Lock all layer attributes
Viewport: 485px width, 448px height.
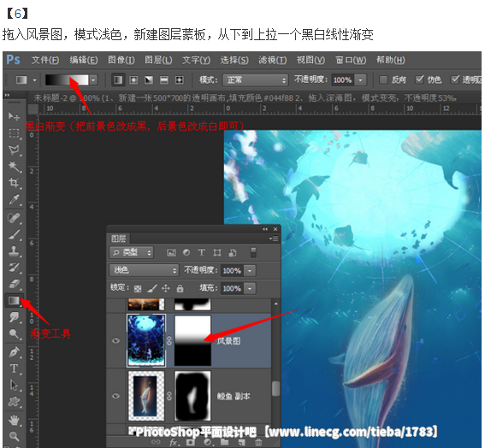pos(180,288)
